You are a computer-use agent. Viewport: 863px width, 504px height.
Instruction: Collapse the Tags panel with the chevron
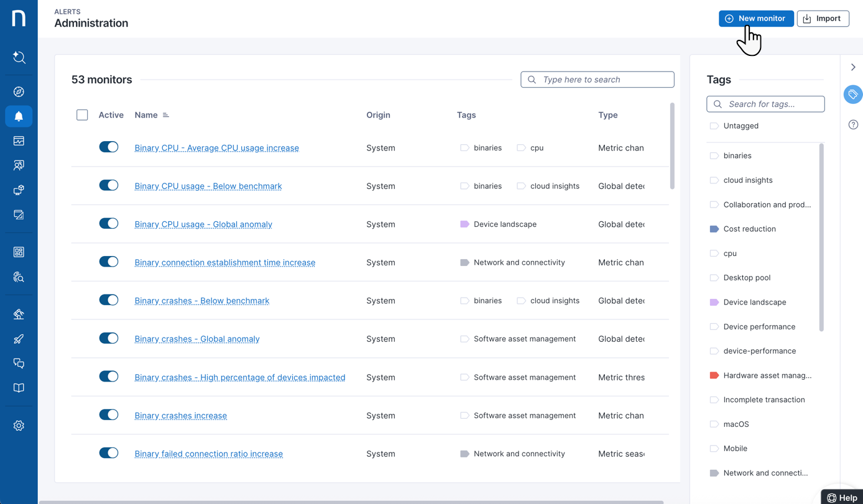click(853, 67)
